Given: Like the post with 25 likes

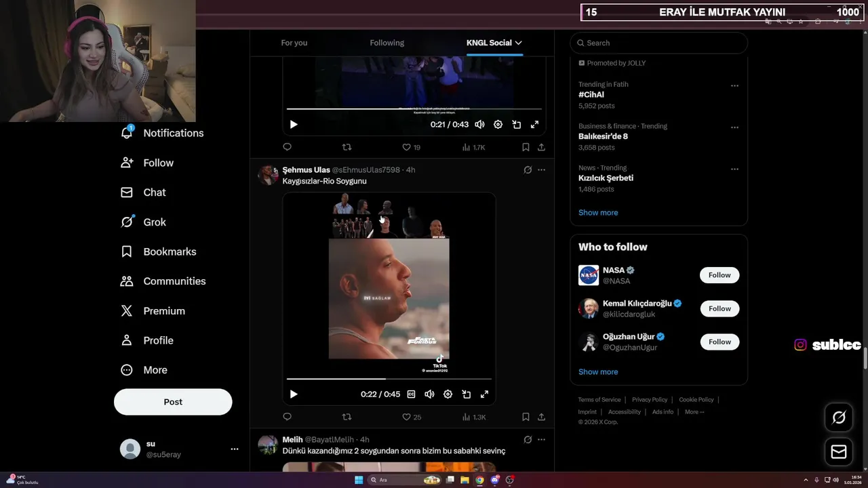Looking at the screenshot, I should point(412,417).
